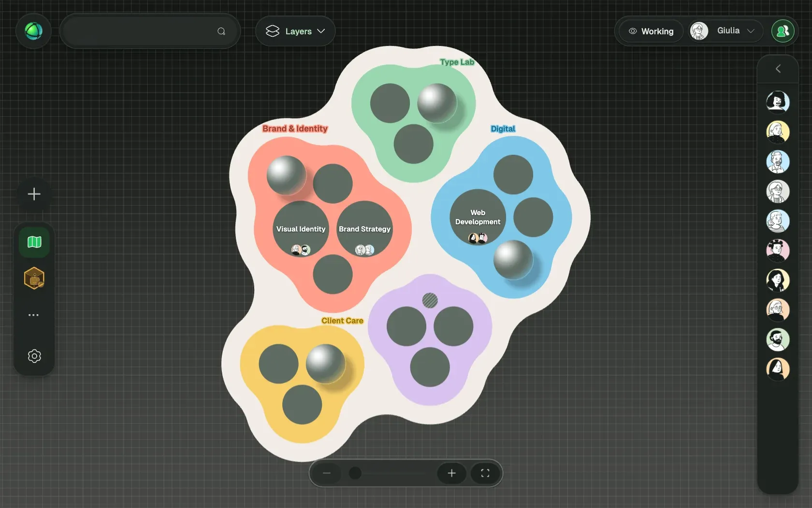Click the green people icon button
812x508 pixels.
coord(783,31)
